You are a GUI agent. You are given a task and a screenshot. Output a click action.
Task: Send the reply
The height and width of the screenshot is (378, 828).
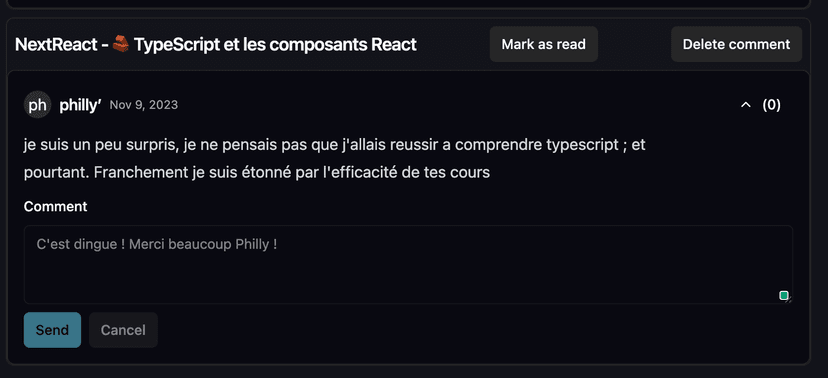pos(52,330)
